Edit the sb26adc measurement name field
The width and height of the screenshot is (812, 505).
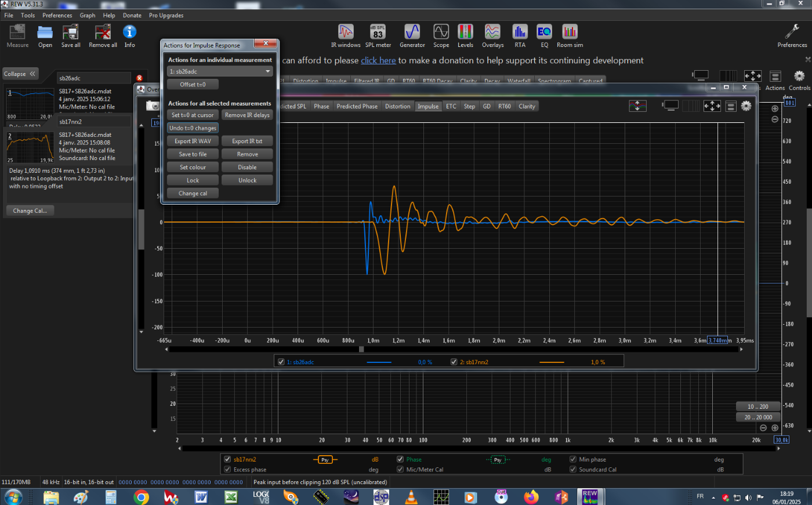(94, 78)
